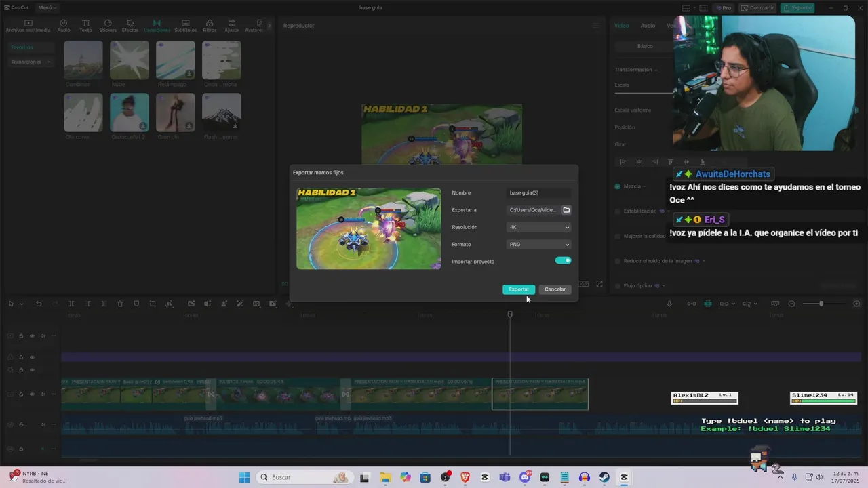868x488 pixels.
Task: Toggle fullscreen preview icon
Action: tap(599, 284)
